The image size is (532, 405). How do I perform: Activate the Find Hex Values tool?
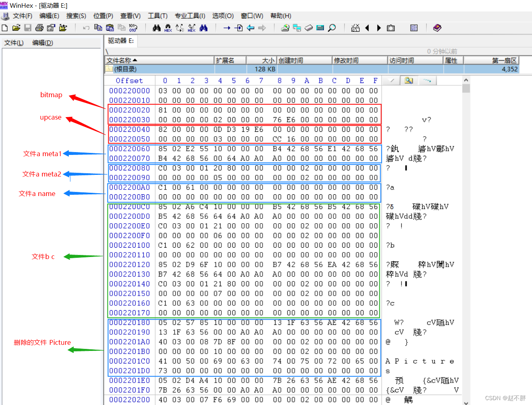(x=168, y=28)
